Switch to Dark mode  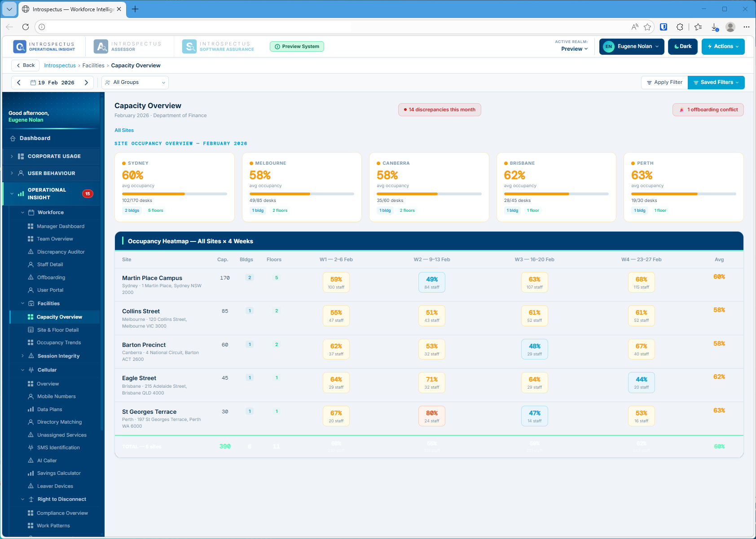[x=682, y=46]
